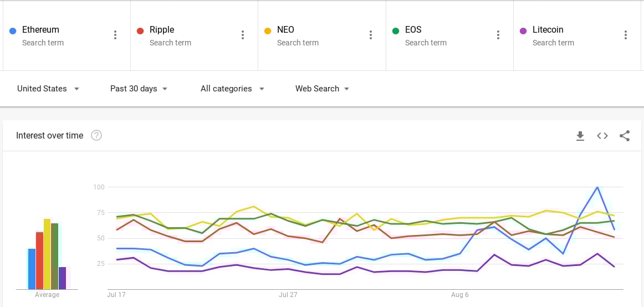Click the yellow NEO average bar
Image resolution: width=644 pixels, height=307 pixels.
[x=47, y=254]
